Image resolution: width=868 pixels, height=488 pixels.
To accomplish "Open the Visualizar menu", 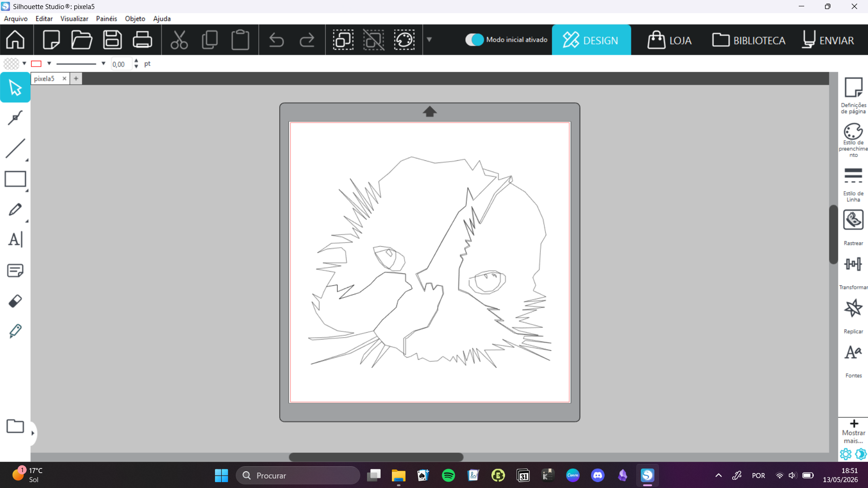I will click(74, 19).
